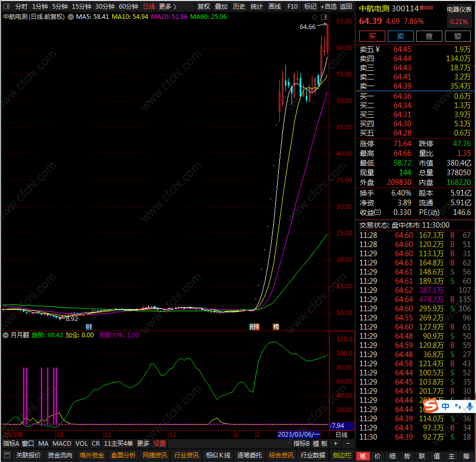The height and width of the screenshot is (462, 476).
Task: Switch to the 1分钟 period
Action: [40, 7]
